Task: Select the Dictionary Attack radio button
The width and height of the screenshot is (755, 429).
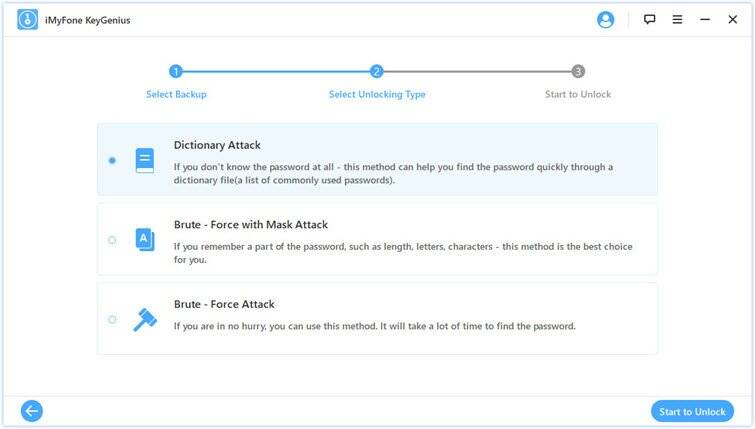Action: (112, 160)
